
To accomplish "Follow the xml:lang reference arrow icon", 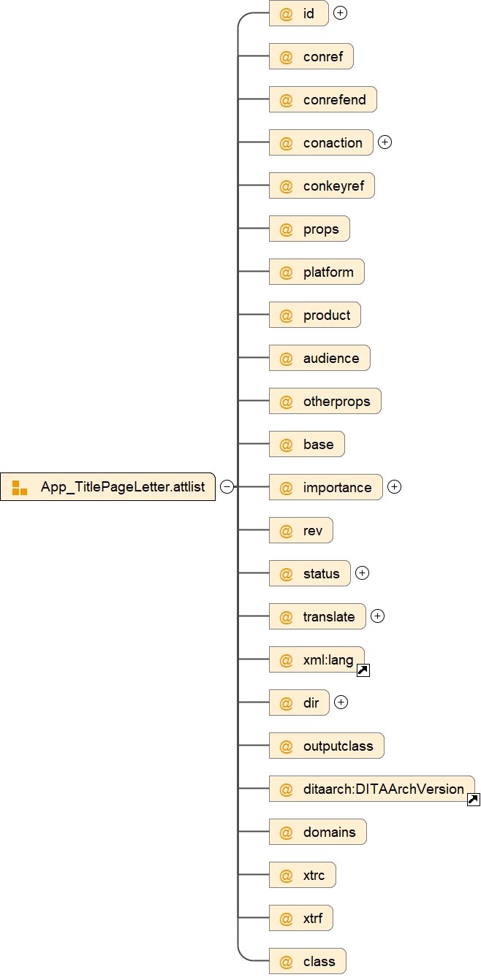I will tap(363, 670).
